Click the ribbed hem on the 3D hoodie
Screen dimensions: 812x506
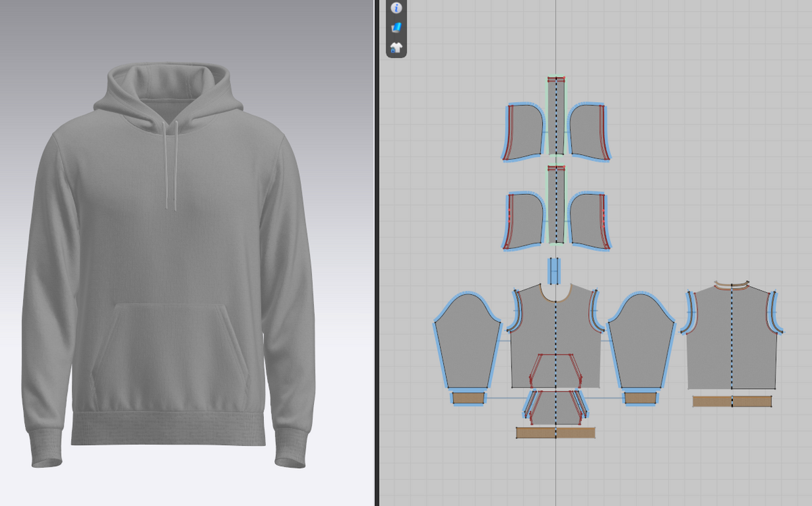click(x=168, y=428)
